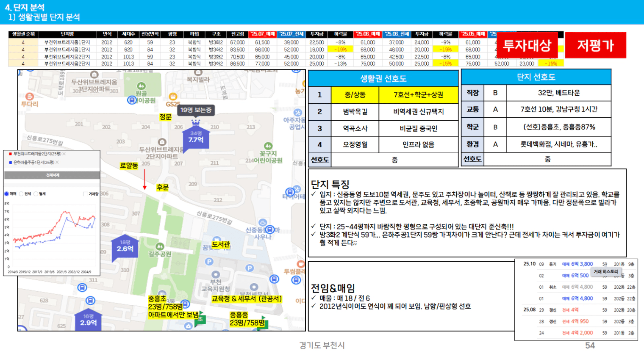
Task: Remove 은하마을주공1단지 from chart legend
Action: [x=57, y=162]
